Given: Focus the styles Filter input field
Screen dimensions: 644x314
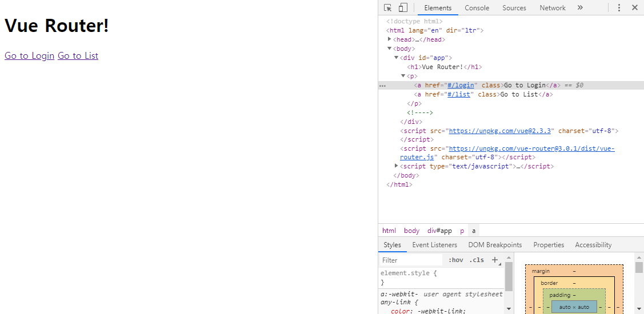Looking at the screenshot, I should pyautogui.click(x=411, y=260).
